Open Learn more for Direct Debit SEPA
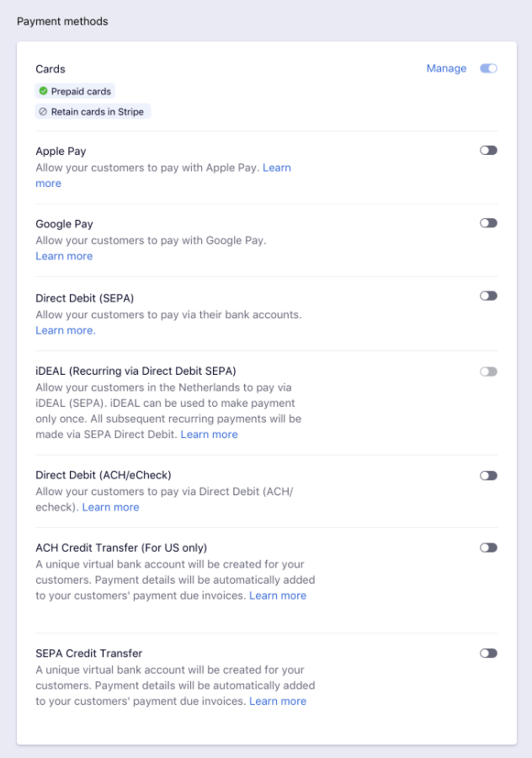Screen dimensions: 532x758 click(x=65, y=330)
